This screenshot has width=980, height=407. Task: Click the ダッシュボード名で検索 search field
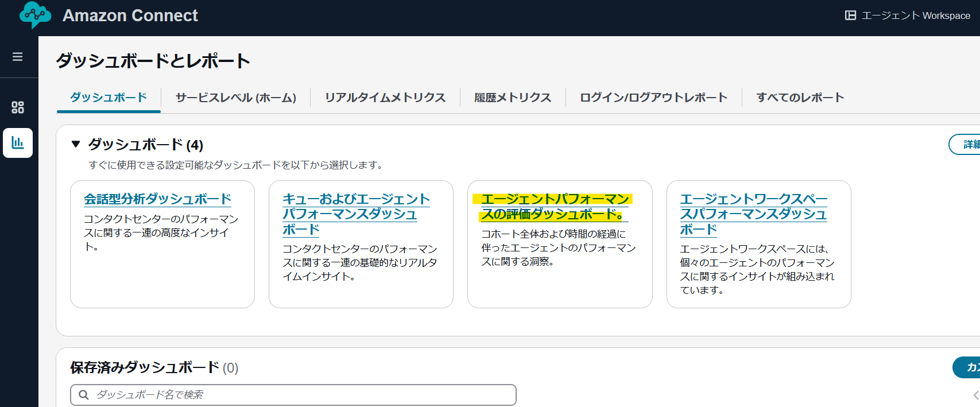299,395
